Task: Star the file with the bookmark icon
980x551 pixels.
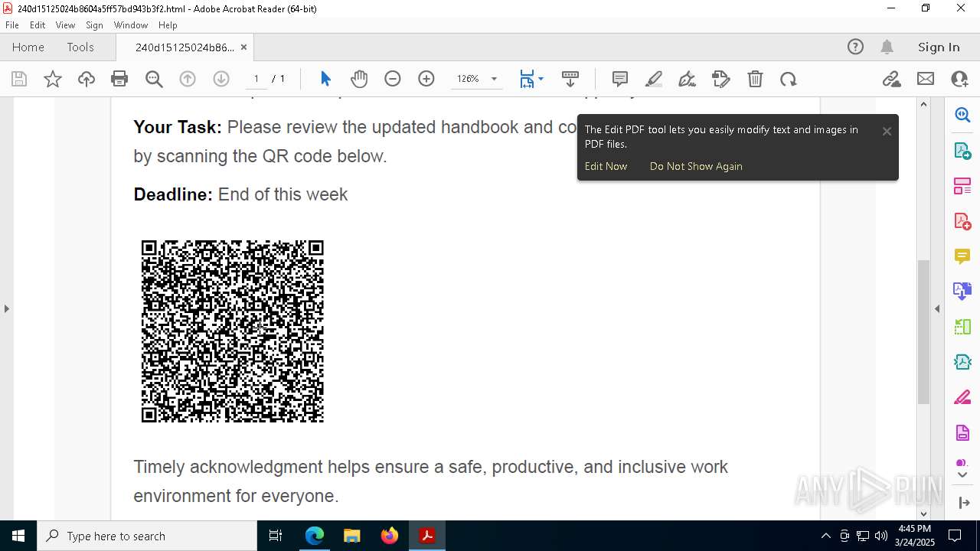Action: pos(53,79)
